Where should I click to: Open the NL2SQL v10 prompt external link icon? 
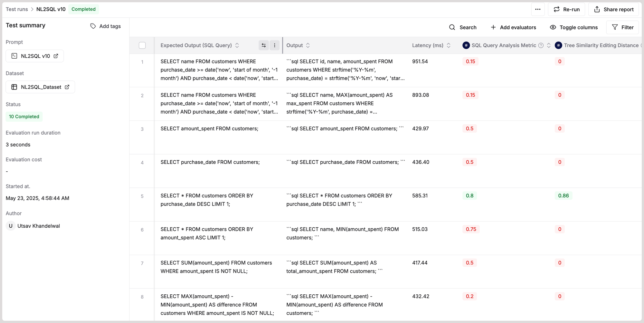coord(56,56)
